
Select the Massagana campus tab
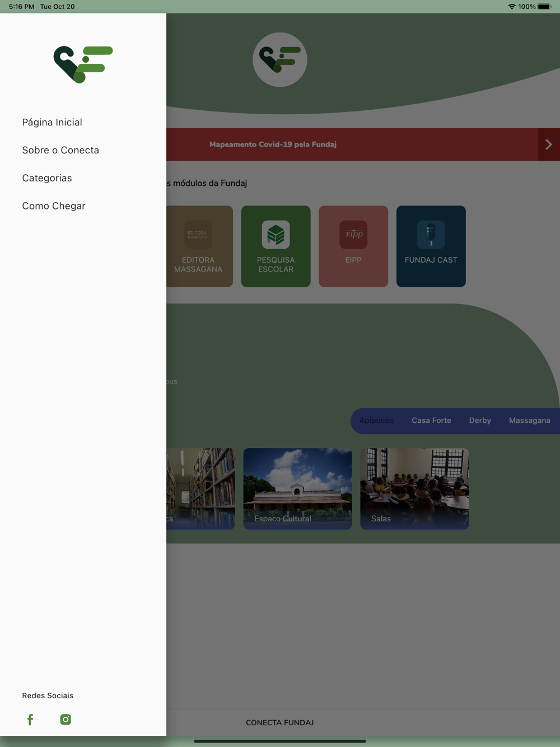[x=530, y=421]
